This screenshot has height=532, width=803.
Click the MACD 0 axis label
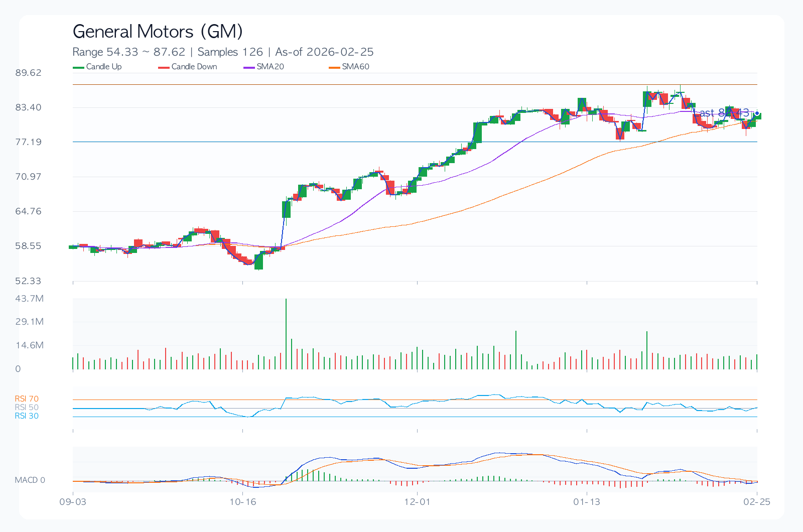tap(30, 480)
